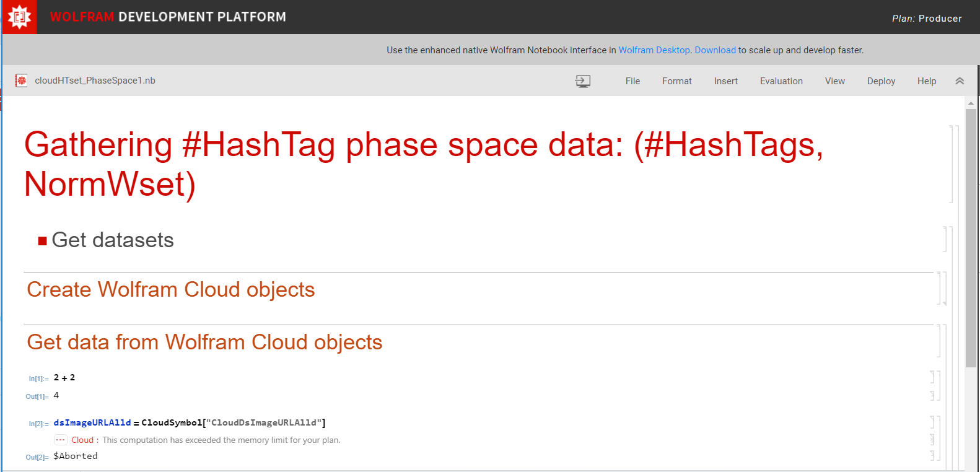Click the $Aborted output text
Image resolution: width=980 pixels, height=472 pixels.
(76, 456)
